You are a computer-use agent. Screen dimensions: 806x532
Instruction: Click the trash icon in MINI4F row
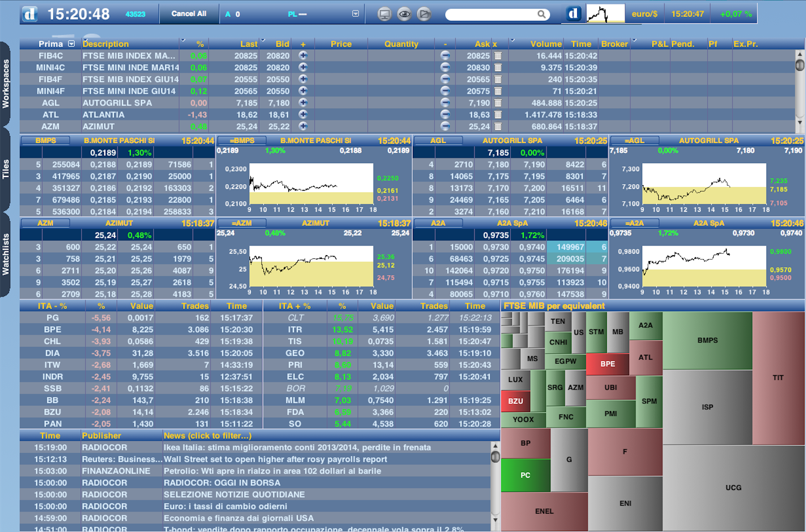tap(498, 91)
